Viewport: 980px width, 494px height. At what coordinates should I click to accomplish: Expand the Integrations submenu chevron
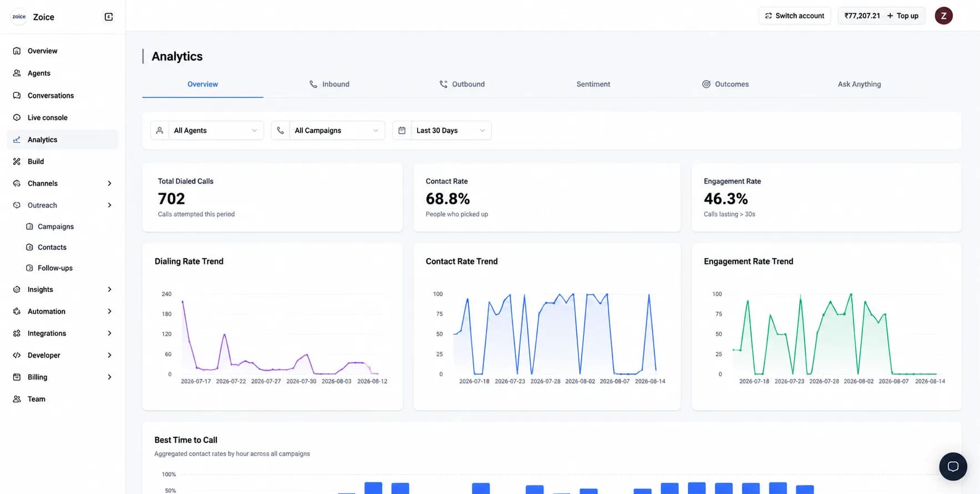click(x=109, y=333)
